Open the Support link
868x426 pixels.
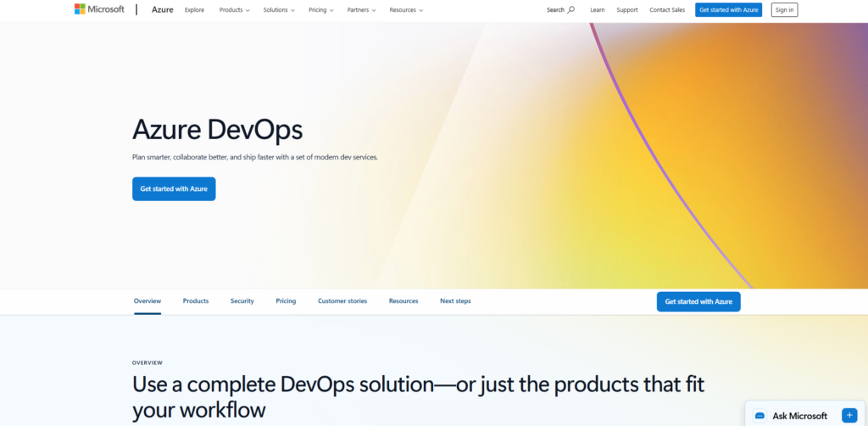(627, 10)
